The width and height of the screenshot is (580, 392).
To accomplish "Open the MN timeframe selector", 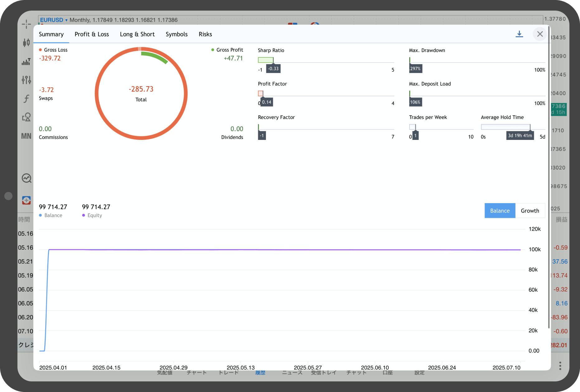I will [26, 136].
